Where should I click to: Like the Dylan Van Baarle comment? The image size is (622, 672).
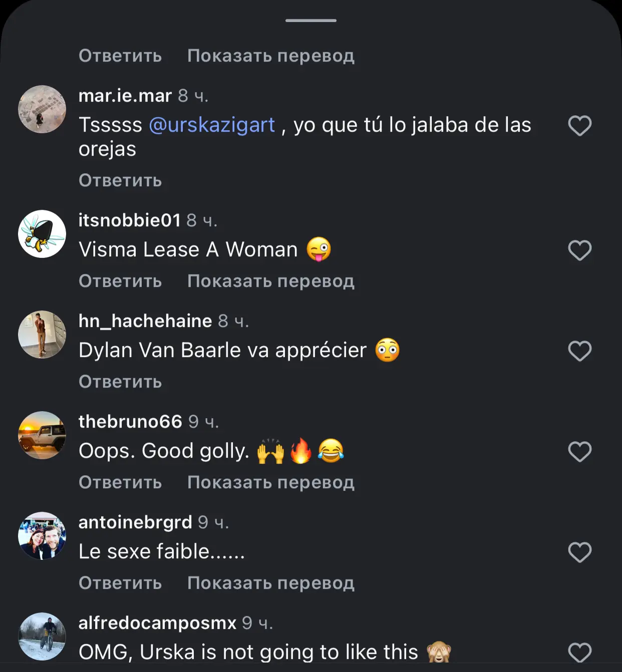[x=580, y=351]
